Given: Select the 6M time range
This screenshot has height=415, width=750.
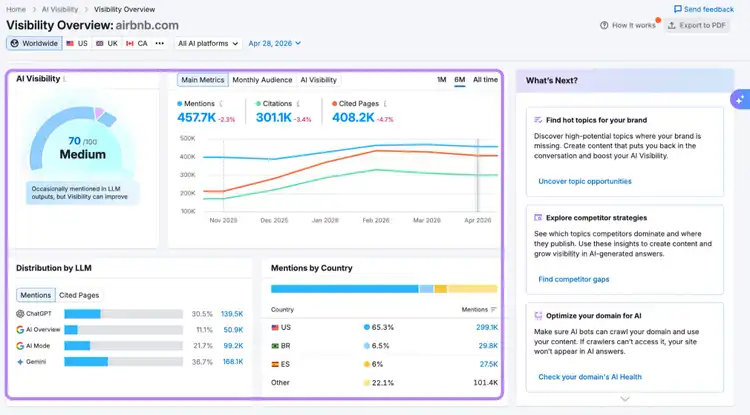Looking at the screenshot, I should 460,80.
